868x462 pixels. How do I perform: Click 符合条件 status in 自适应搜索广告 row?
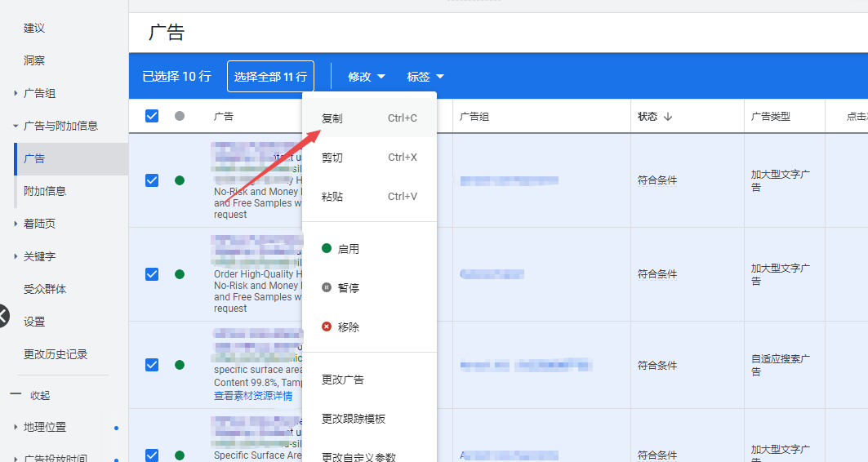pos(657,365)
